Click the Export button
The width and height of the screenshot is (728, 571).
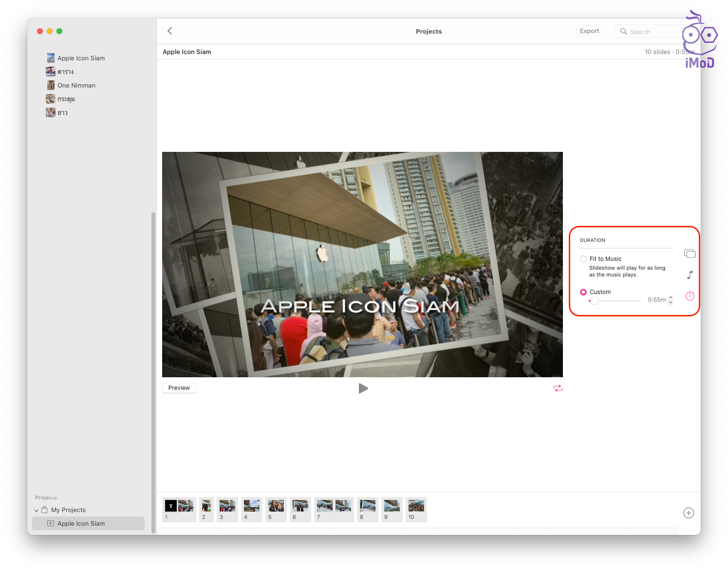[589, 31]
